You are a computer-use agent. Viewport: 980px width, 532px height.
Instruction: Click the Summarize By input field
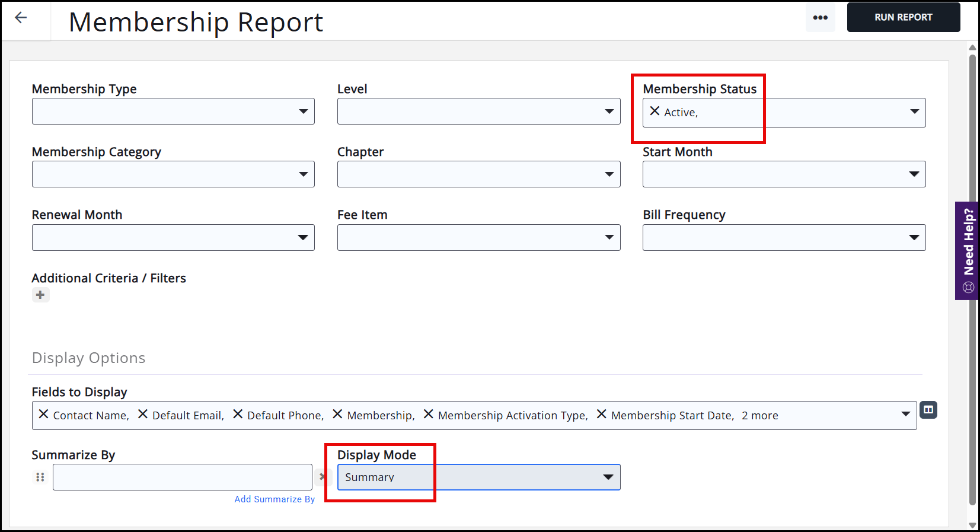183,477
